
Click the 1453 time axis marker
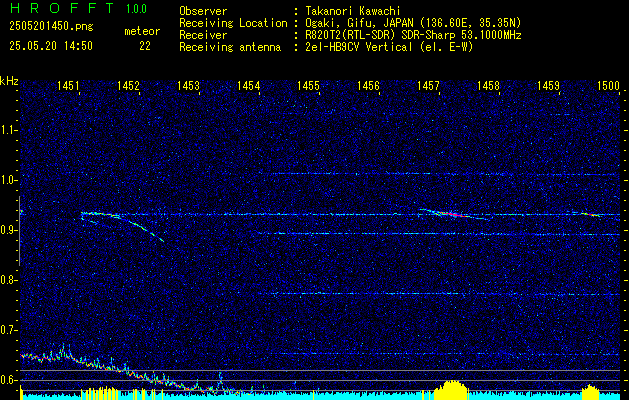pyautogui.click(x=188, y=85)
